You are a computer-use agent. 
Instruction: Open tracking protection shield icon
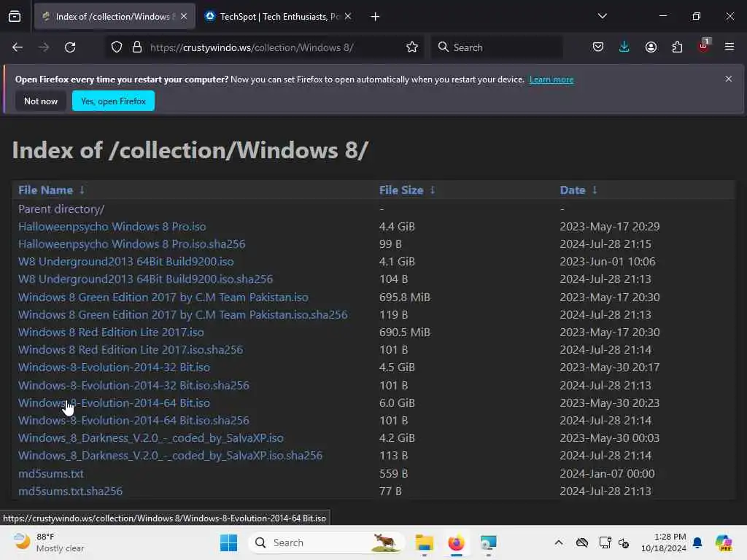[x=117, y=47]
